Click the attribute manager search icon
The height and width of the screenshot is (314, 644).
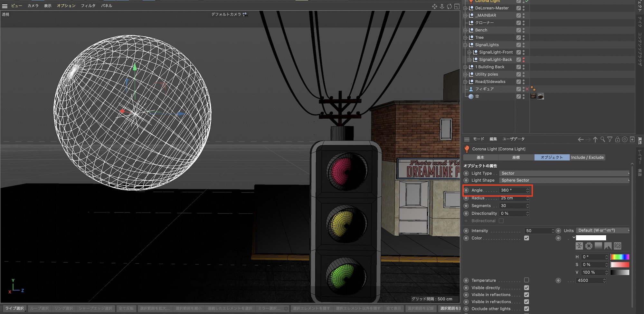pyautogui.click(x=602, y=139)
